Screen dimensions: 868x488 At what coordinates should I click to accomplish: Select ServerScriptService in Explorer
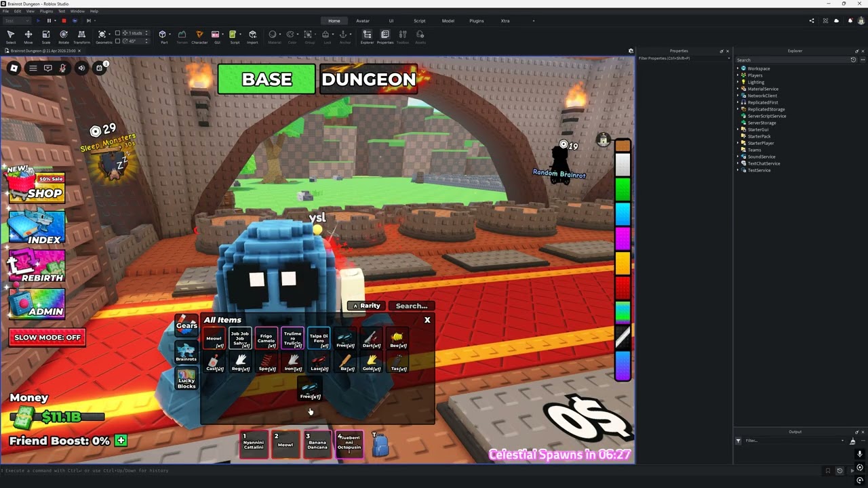pos(767,116)
